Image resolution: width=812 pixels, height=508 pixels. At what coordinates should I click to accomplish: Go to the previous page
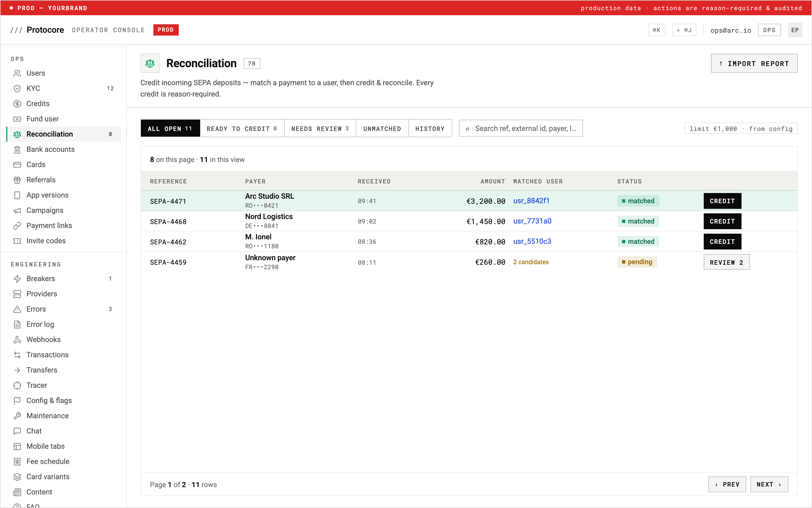[x=727, y=485]
